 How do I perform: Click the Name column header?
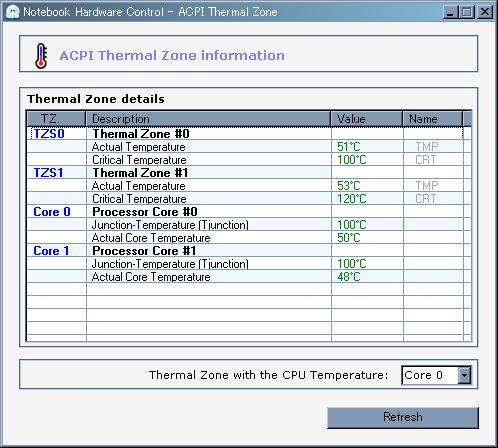pos(433,119)
